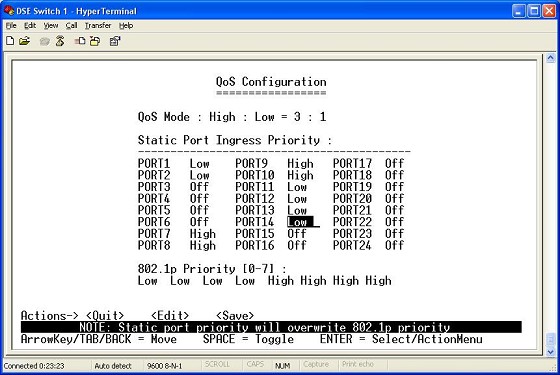Click the 'Static Port Ingress Priority' label
This screenshot has height=375, width=560.
pyautogui.click(x=229, y=140)
